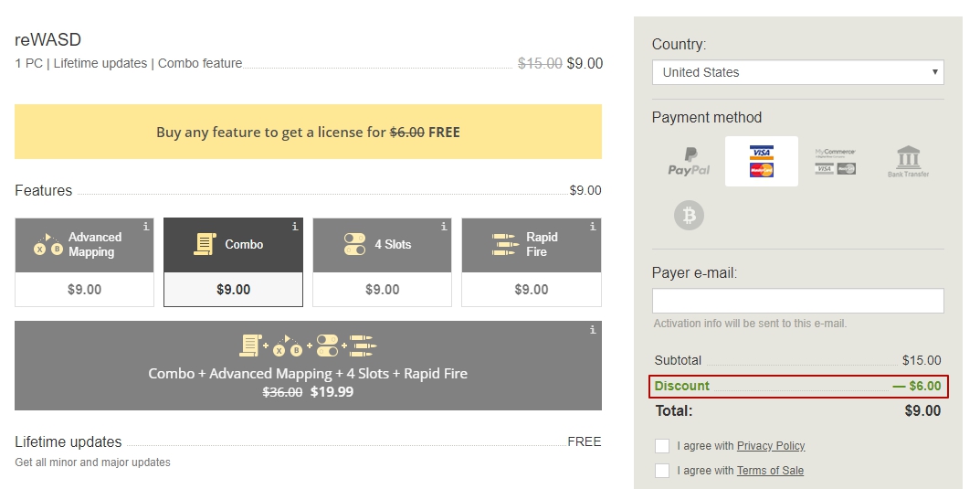Open info icon on Combo feature tile

click(294, 227)
